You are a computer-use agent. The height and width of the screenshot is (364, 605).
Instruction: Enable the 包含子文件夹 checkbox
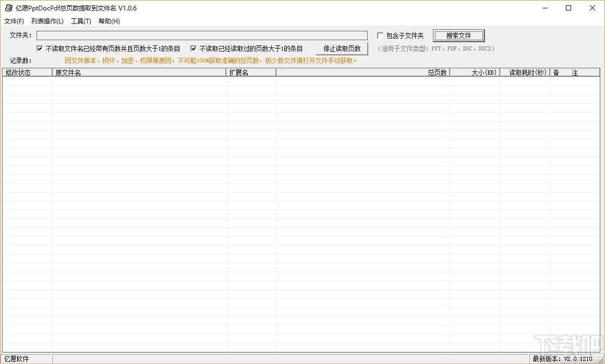[380, 35]
